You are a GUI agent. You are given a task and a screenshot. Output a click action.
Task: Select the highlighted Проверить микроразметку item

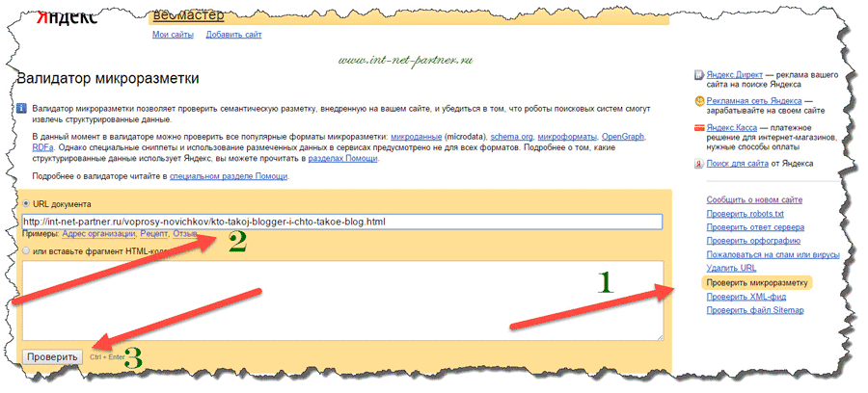[x=757, y=283]
